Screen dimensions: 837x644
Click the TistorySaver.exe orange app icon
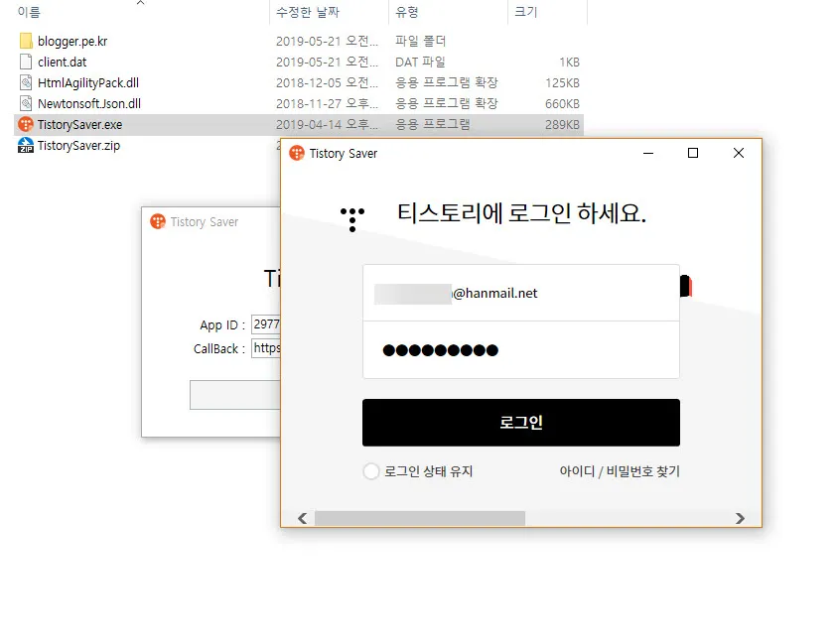pyautogui.click(x=26, y=124)
